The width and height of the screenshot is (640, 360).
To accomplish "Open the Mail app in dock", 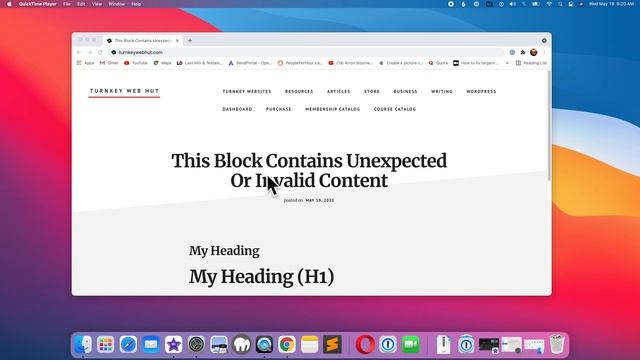I will click(151, 345).
